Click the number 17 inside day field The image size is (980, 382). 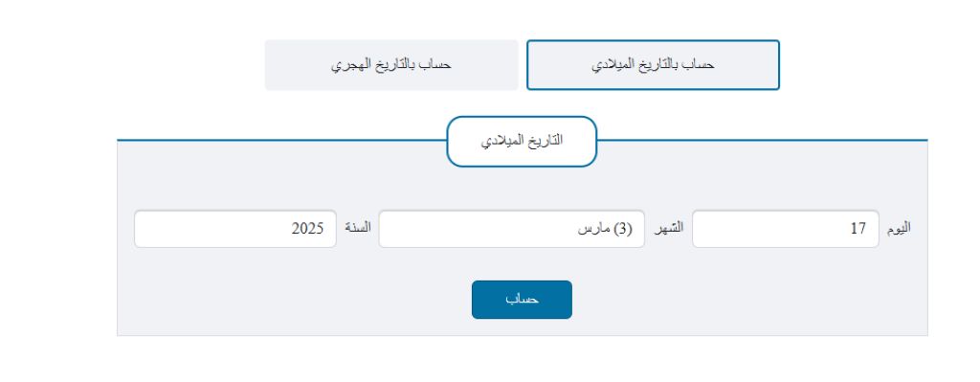pyautogui.click(x=858, y=229)
